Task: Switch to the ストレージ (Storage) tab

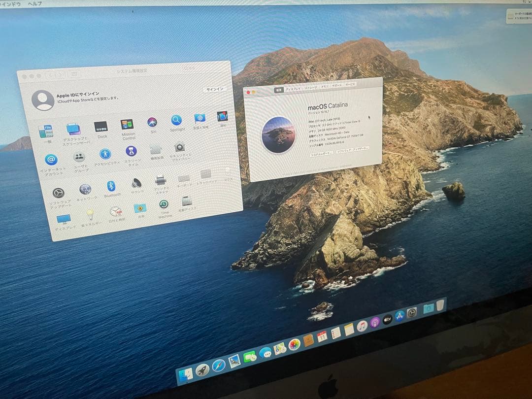Action: (x=310, y=87)
